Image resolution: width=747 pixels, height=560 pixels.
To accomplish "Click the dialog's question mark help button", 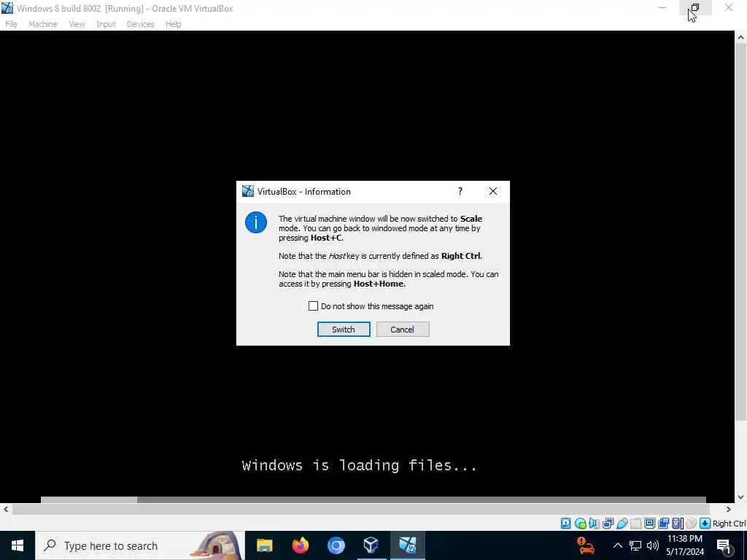I will [x=460, y=191].
